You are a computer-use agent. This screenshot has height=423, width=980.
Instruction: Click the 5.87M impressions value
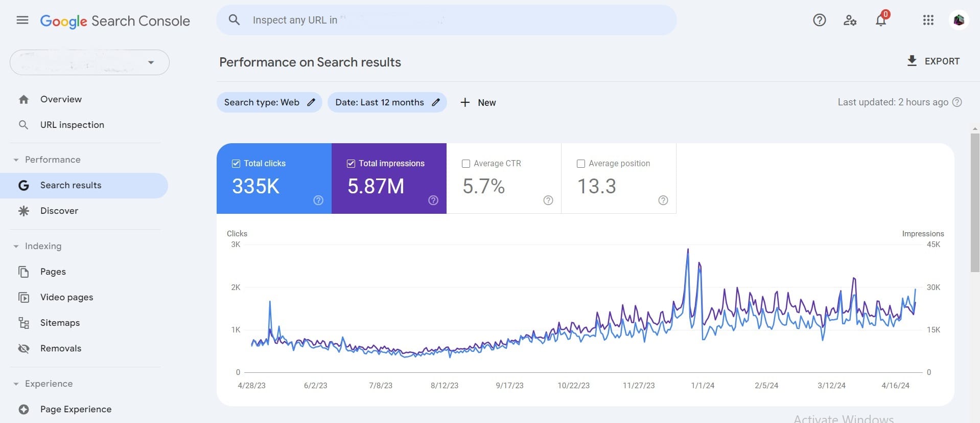pyautogui.click(x=376, y=186)
